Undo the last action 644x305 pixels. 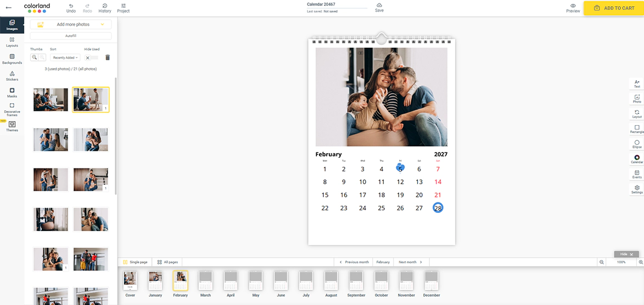pos(71,8)
